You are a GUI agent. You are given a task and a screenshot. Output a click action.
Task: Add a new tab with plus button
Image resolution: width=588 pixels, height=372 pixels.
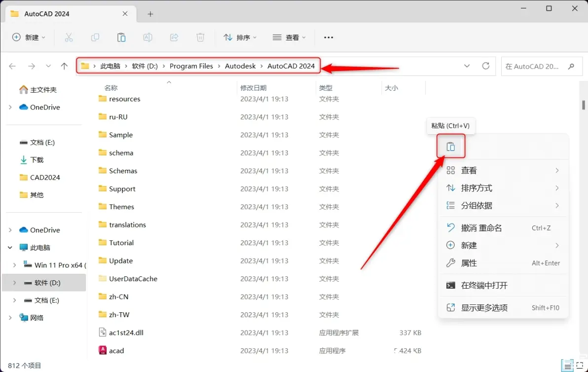point(150,14)
